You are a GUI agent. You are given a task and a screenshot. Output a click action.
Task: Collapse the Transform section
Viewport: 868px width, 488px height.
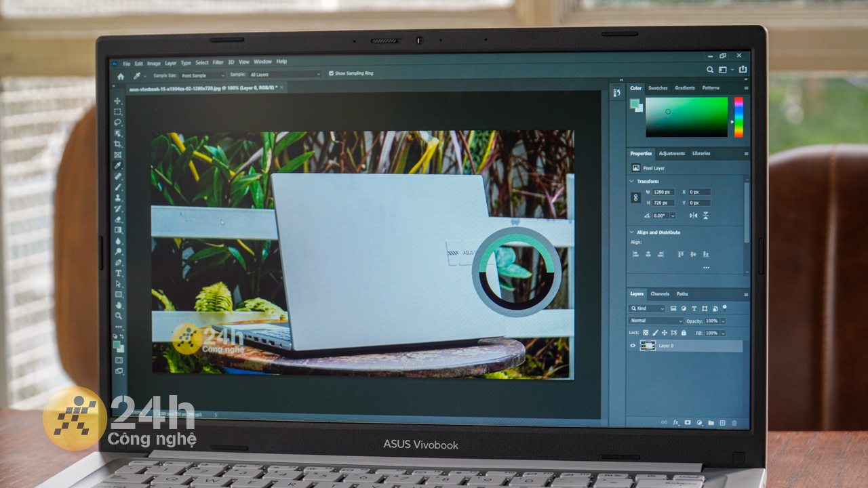pyautogui.click(x=632, y=182)
